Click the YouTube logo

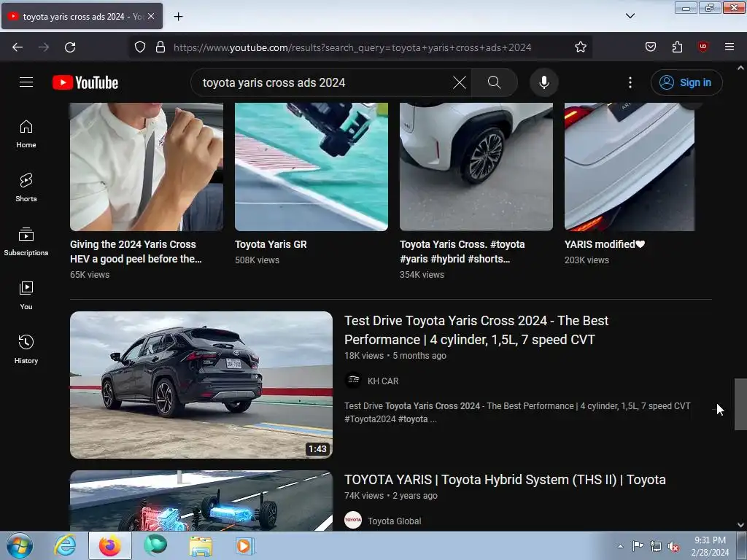pyautogui.click(x=85, y=82)
